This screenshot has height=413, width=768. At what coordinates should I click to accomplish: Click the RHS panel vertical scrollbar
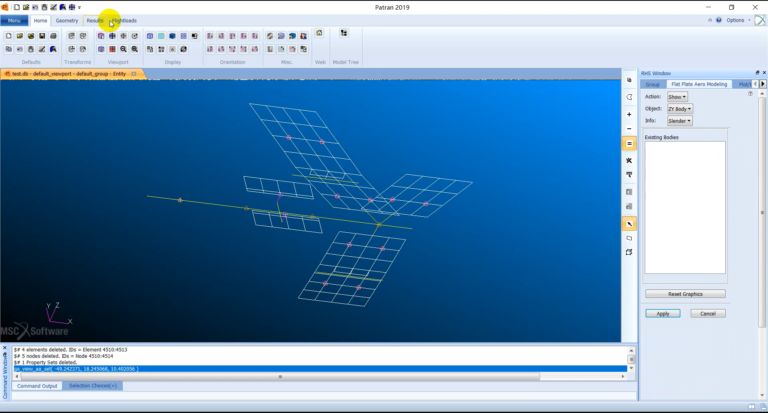[x=762, y=213]
